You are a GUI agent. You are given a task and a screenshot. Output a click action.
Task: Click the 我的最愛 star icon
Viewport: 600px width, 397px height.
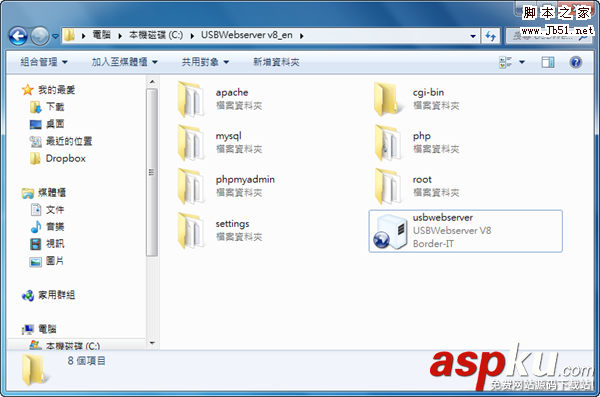click(x=28, y=90)
